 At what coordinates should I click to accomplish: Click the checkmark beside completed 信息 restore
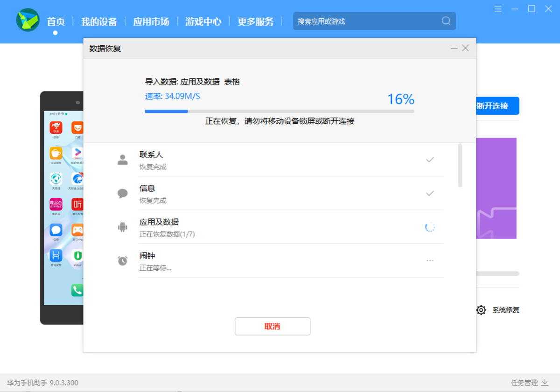coord(429,194)
